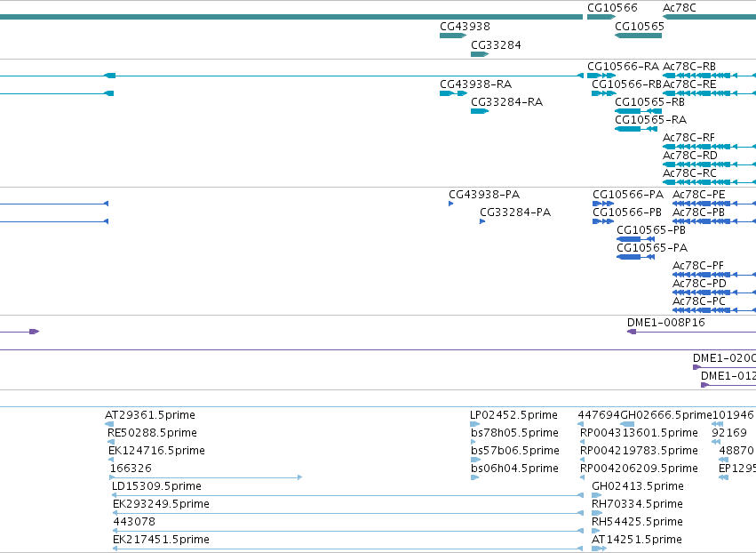
Task: Select the Ac78C-PC protein label
Action: (698, 302)
